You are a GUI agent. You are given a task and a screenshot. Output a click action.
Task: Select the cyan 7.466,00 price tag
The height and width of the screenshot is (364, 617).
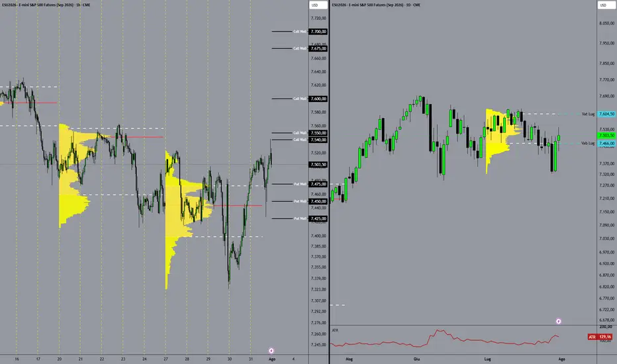point(606,144)
